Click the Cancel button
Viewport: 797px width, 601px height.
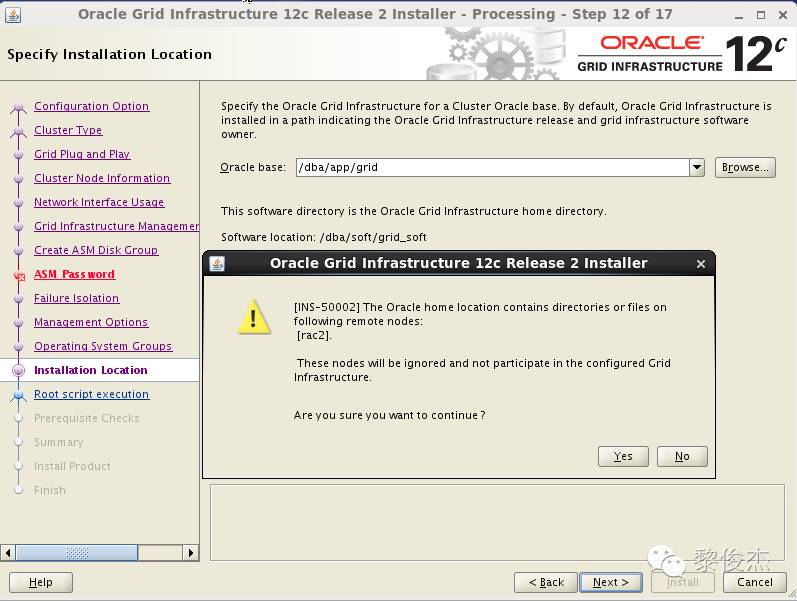click(755, 582)
